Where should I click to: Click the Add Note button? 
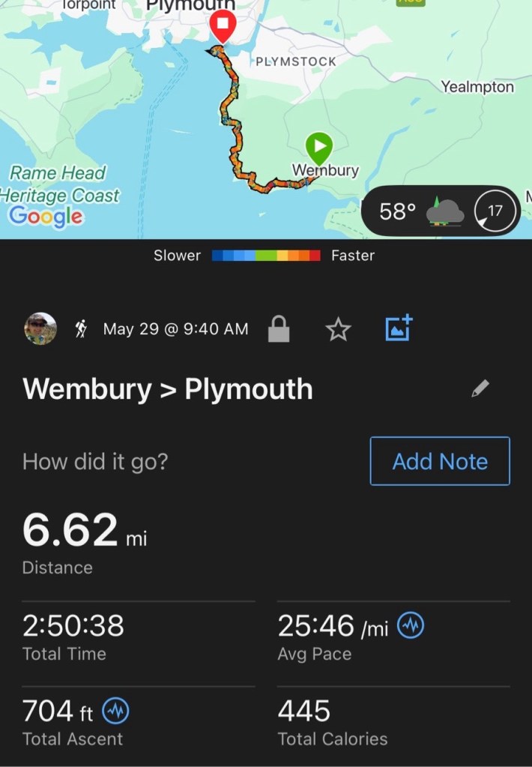(440, 461)
